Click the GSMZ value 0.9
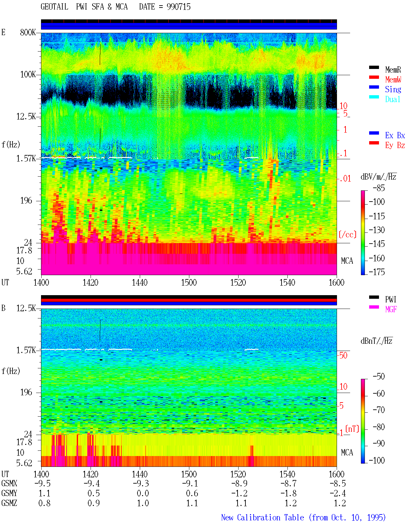420x523 pixels. click(94, 503)
